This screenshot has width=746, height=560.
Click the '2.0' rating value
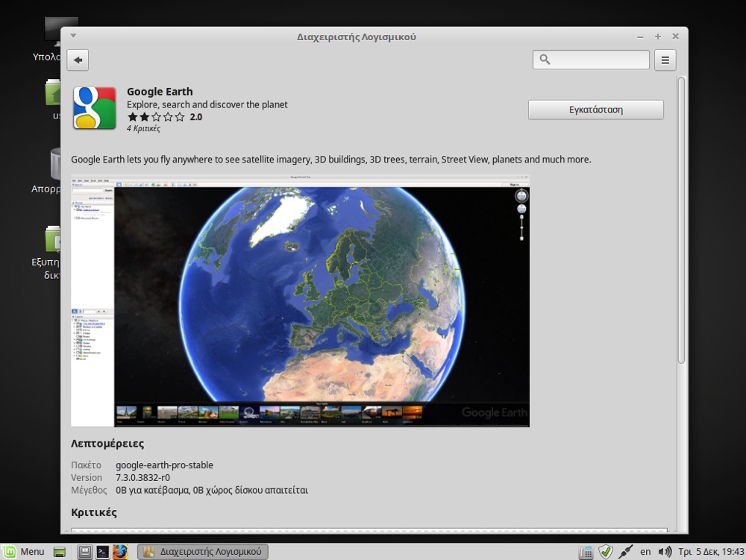tap(196, 117)
